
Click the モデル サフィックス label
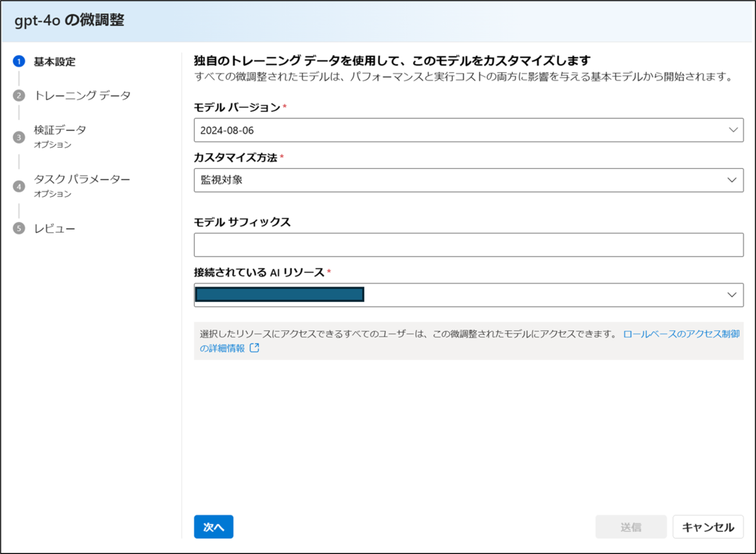(242, 222)
